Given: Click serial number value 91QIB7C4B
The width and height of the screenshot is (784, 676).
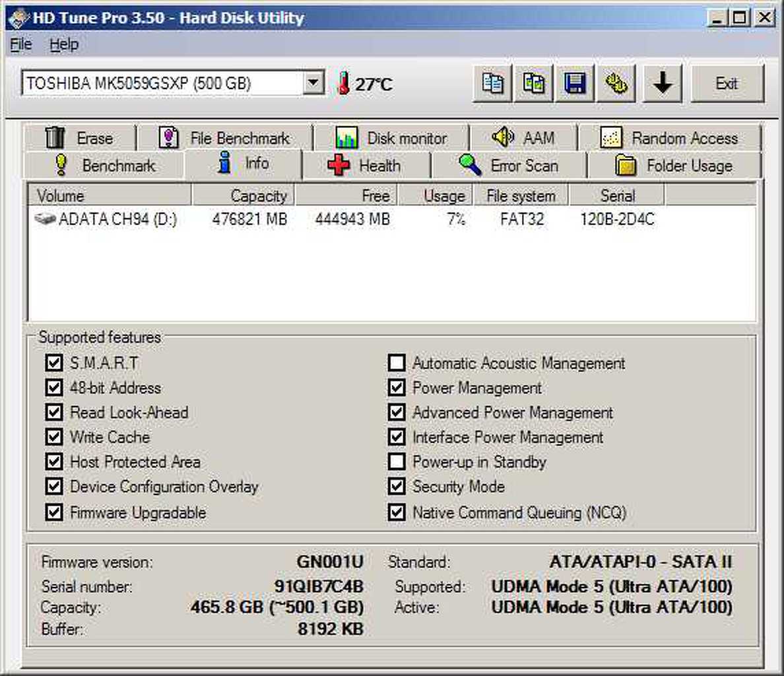Looking at the screenshot, I should tap(319, 586).
